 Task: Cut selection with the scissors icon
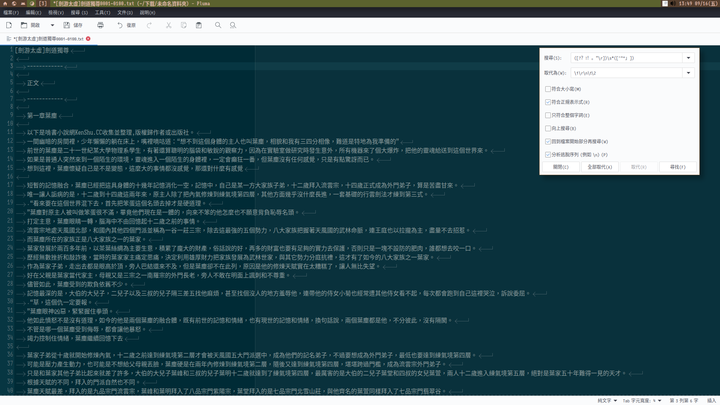coord(169,25)
